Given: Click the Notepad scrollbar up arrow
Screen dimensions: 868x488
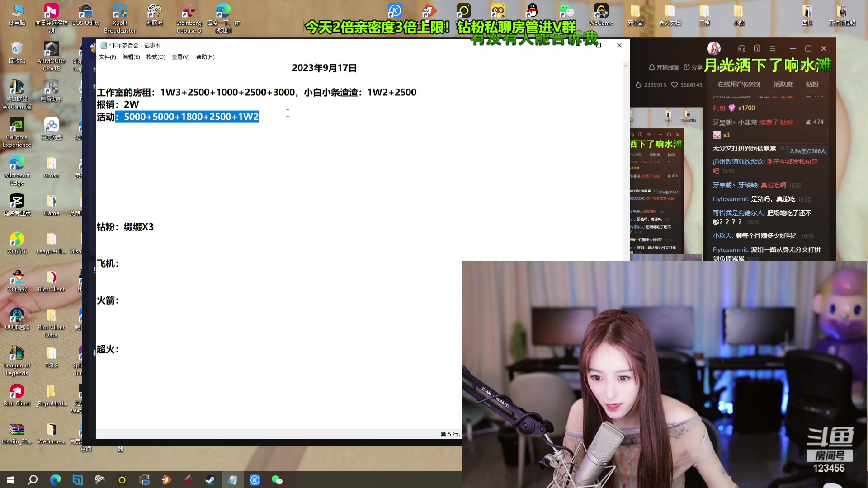Looking at the screenshot, I should [626, 66].
